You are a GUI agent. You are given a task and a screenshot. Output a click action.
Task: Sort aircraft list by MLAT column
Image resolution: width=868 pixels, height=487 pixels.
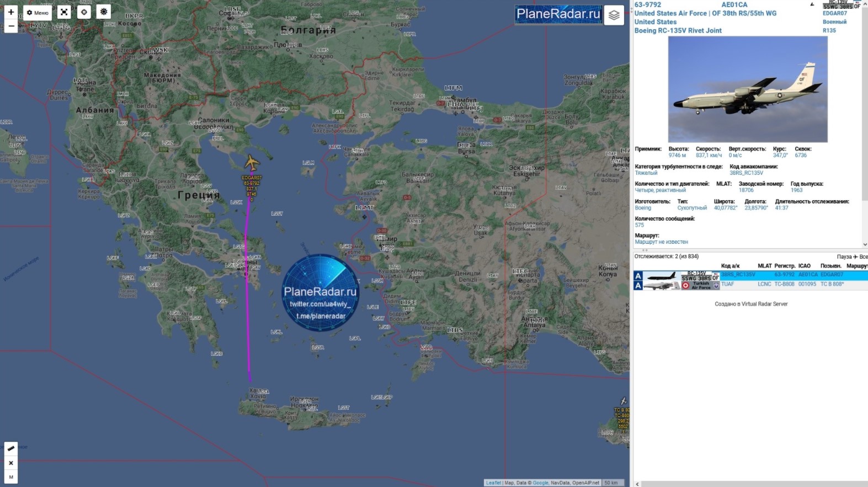click(x=765, y=266)
